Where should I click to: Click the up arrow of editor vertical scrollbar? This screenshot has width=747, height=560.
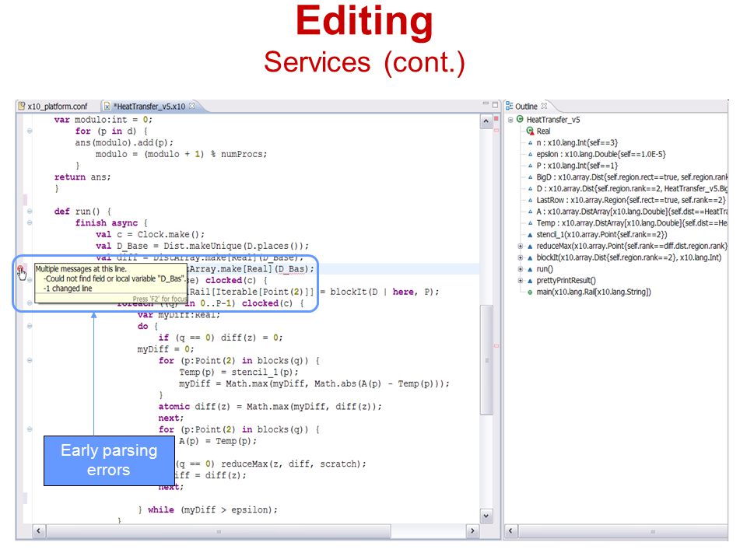pos(486,121)
